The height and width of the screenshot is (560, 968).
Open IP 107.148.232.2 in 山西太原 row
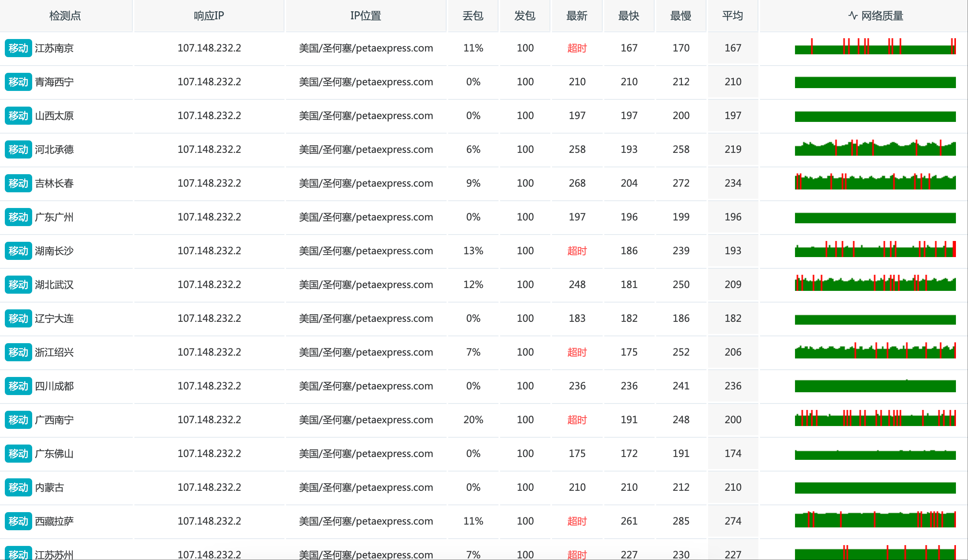209,116
